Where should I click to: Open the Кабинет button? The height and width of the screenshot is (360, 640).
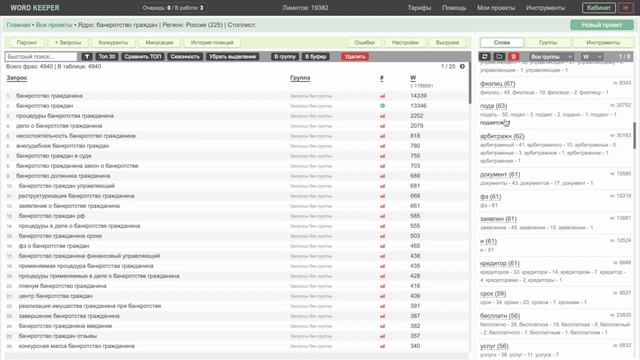598,8
